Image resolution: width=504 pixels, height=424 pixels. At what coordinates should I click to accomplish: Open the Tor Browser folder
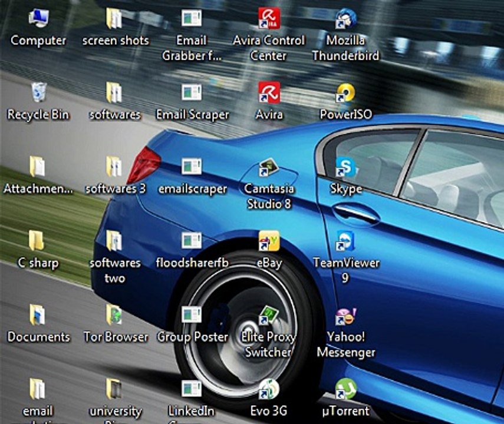(x=114, y=315)
